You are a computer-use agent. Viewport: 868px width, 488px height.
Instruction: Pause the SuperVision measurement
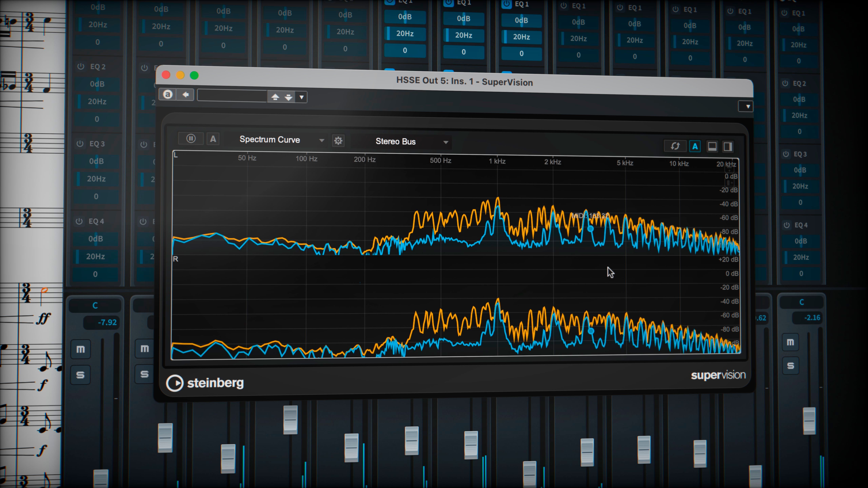coord(191,138)
